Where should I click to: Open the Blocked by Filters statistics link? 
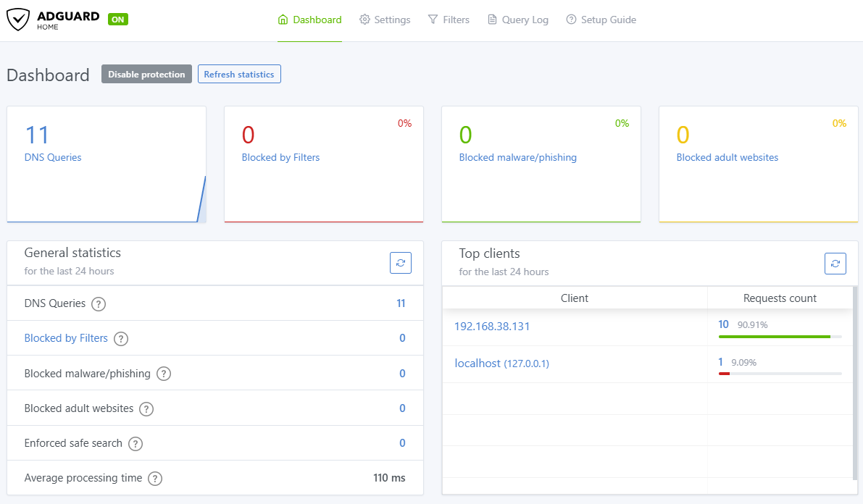click(66, 338)
